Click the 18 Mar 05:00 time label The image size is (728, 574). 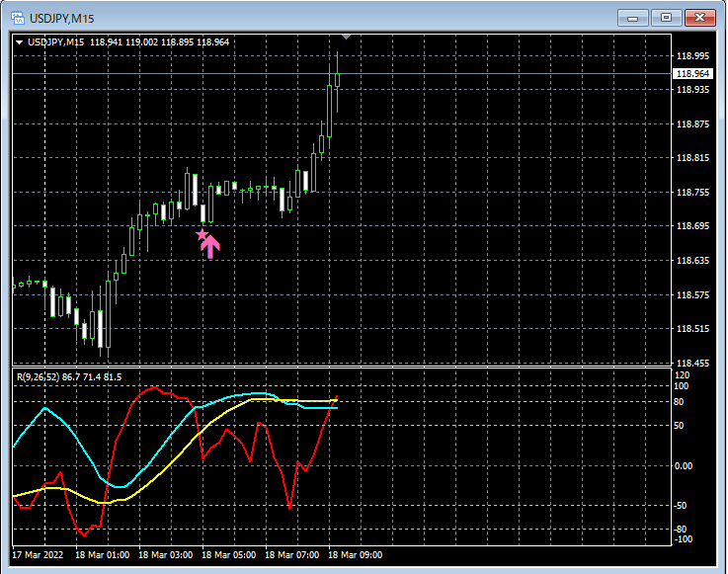(228, 555)
